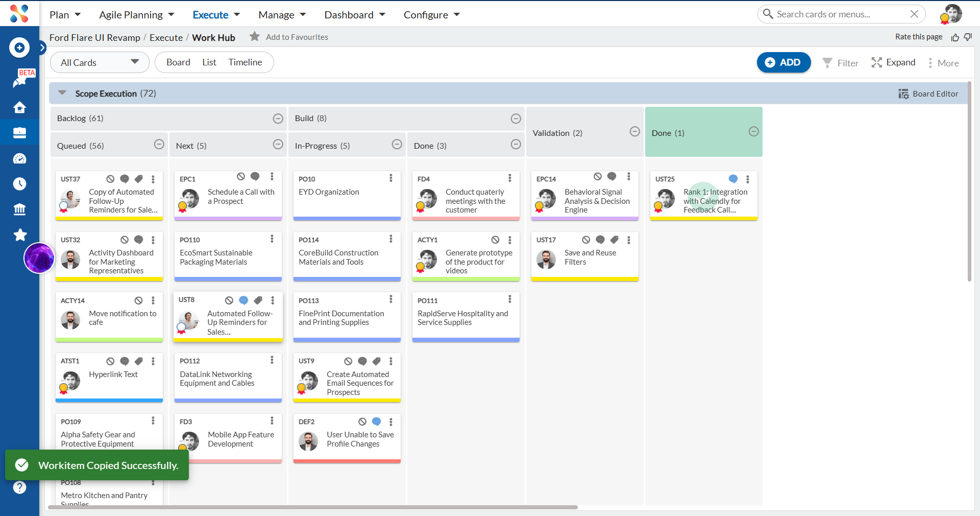980x516 pixels.
Task: Switch to List view
Action: coord(209,62)
